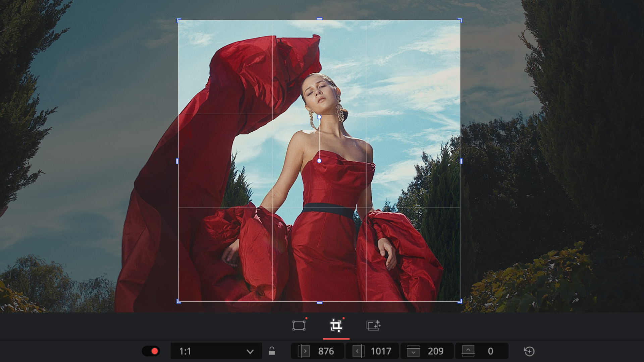The image size is (644, 362).
Task: Edit crop right value 1017
Action: tap(381, 351)
